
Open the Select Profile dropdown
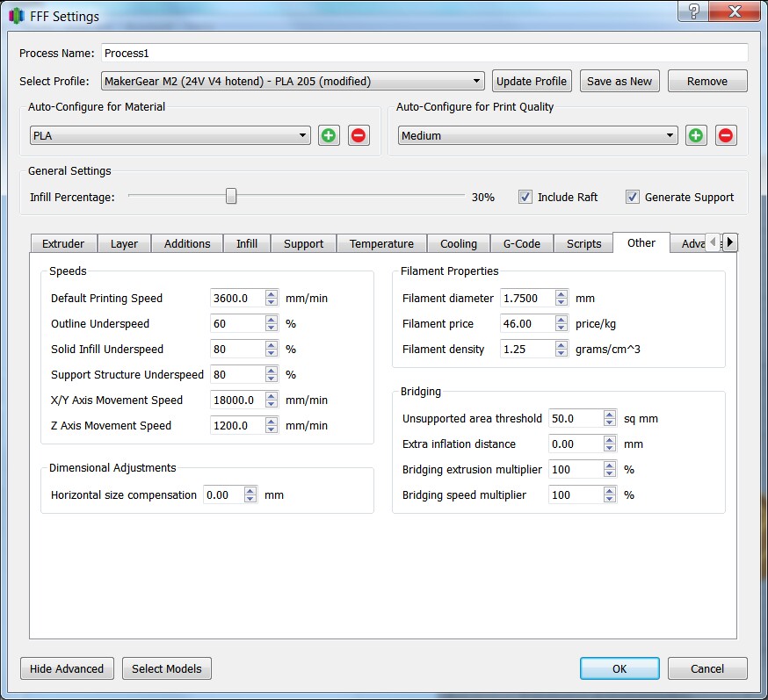[293, 82]
